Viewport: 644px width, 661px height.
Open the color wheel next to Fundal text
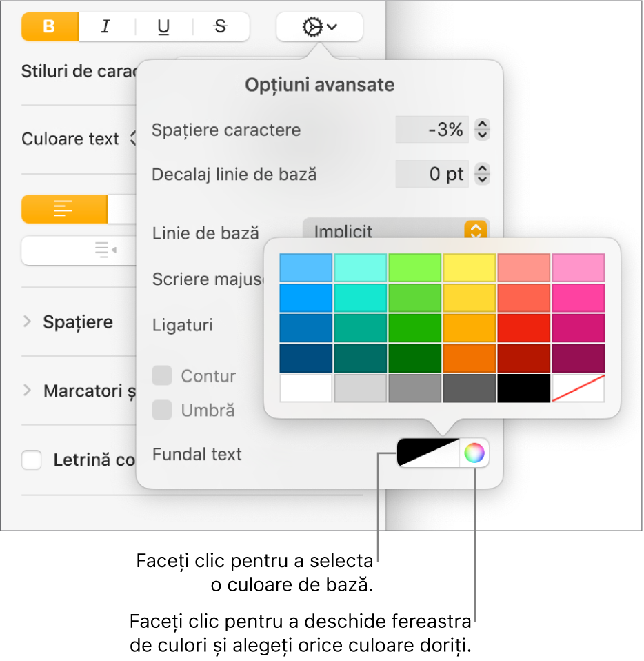[476, 453]
